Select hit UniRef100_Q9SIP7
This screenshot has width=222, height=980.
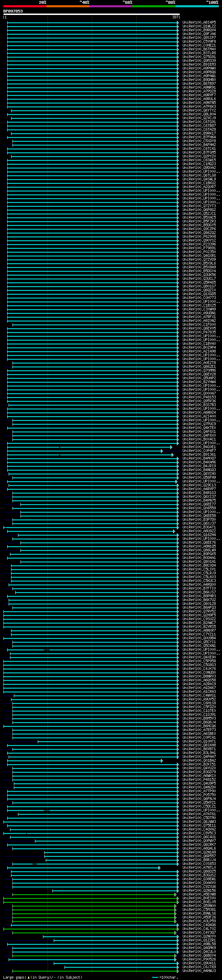pyautogui.click(x=199, y=38)
